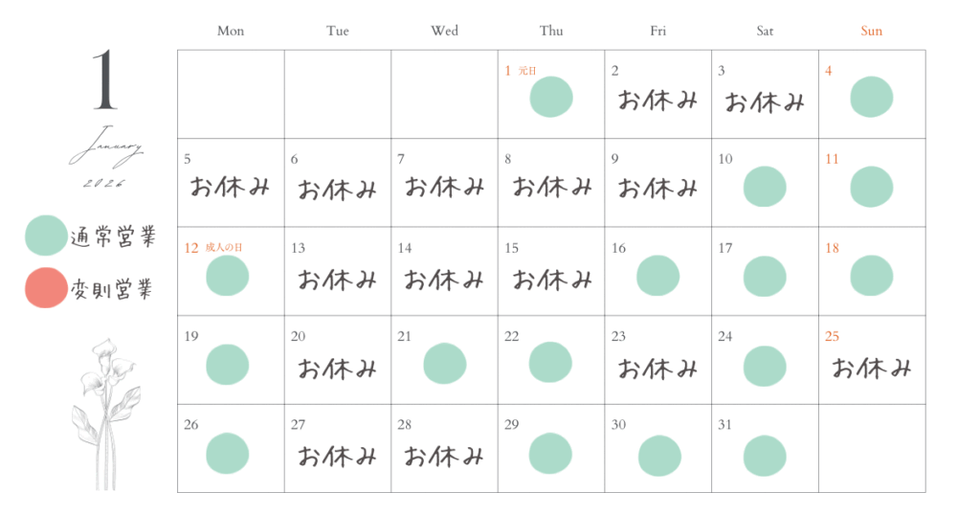Screen dimensions: 980x515
Task: Select the green dot on January 16
Action: (x=657, y=276)
